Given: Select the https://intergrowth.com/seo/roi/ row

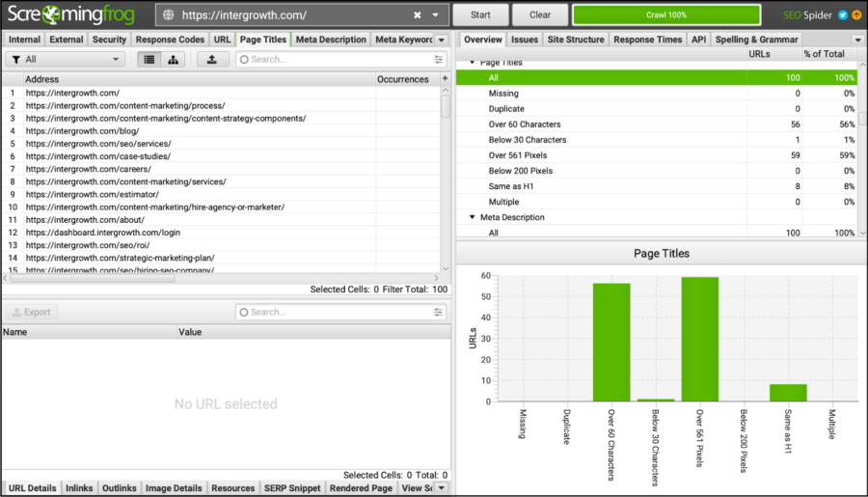Looking at the screenshot, I should pyautogui.click(x=222, y=245).
